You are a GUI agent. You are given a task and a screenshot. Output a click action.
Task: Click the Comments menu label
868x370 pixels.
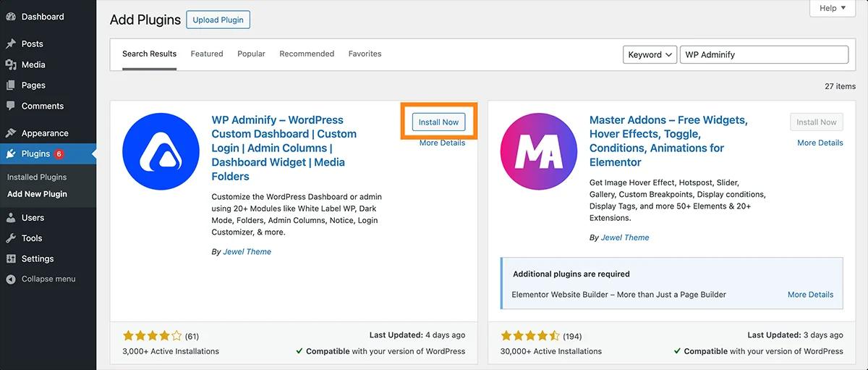43,106
